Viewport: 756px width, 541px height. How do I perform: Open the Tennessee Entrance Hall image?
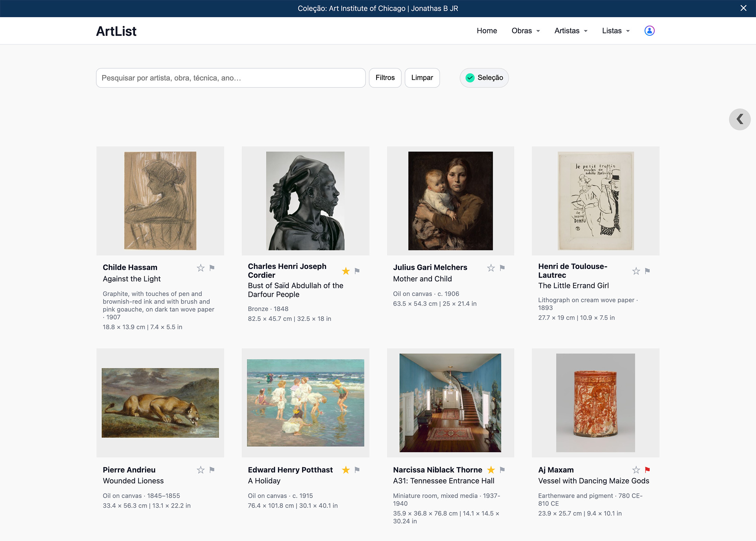click(450, 403)
